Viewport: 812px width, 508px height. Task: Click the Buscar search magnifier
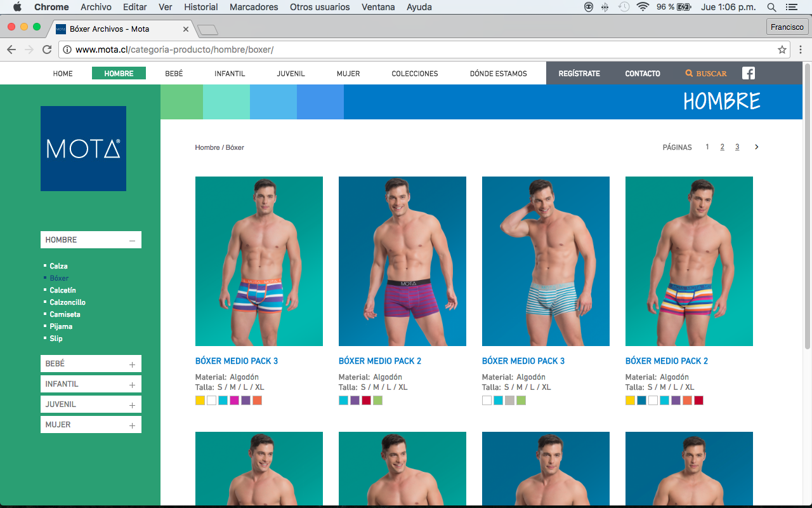[689, 74]
